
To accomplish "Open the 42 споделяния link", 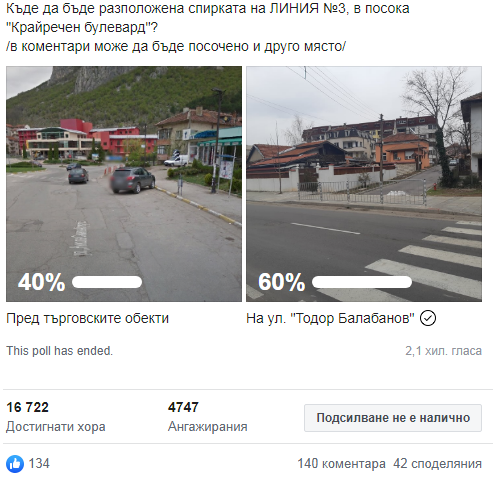I will click(x=437, y=464).
